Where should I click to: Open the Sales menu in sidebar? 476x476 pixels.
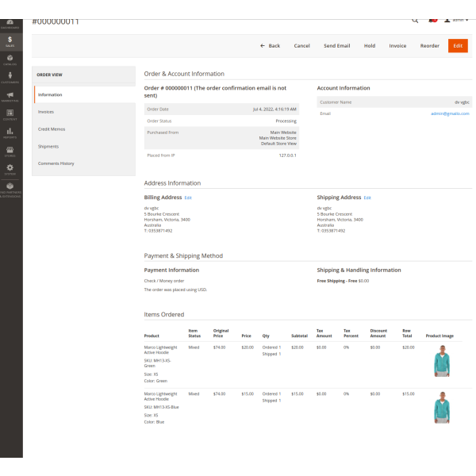click(10, 40)
